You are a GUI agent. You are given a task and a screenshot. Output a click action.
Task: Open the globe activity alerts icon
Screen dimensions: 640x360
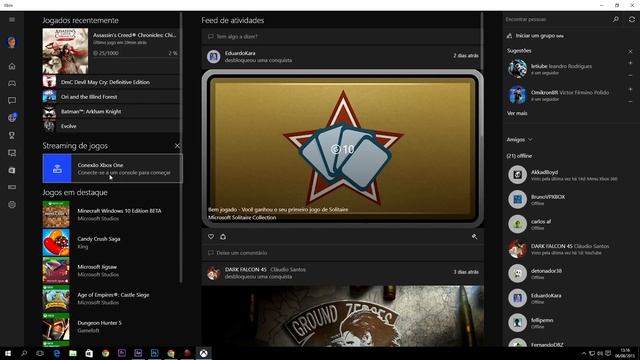tap(12, 118)
